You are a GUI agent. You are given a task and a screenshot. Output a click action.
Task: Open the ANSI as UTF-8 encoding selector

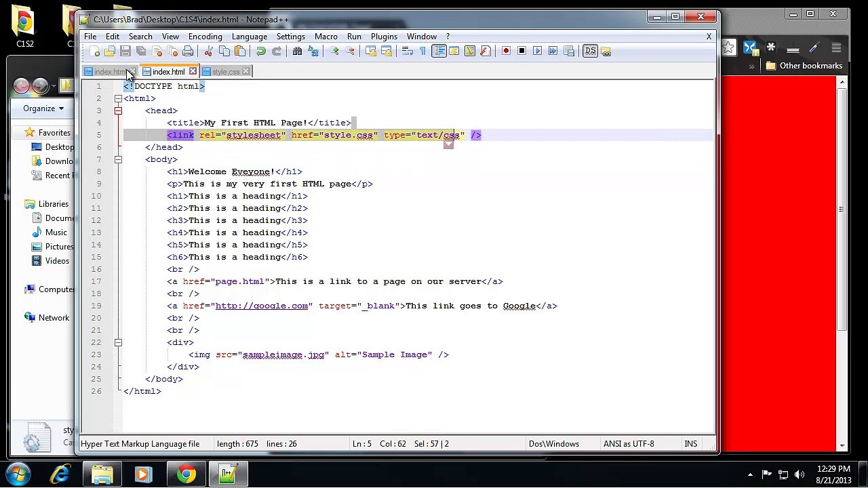[629, 444]
